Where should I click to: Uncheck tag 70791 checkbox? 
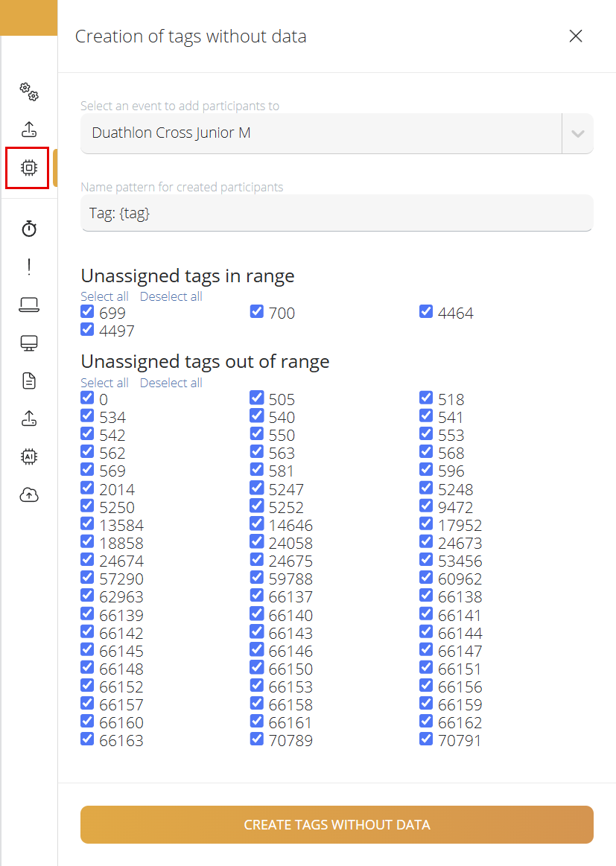pos(426,739)
